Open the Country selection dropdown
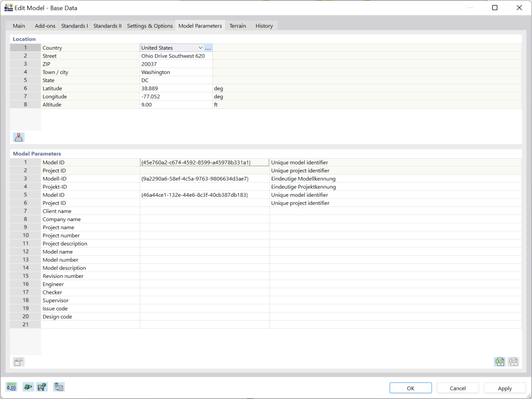This screenshot has width=532, height=399. point(201,47)
